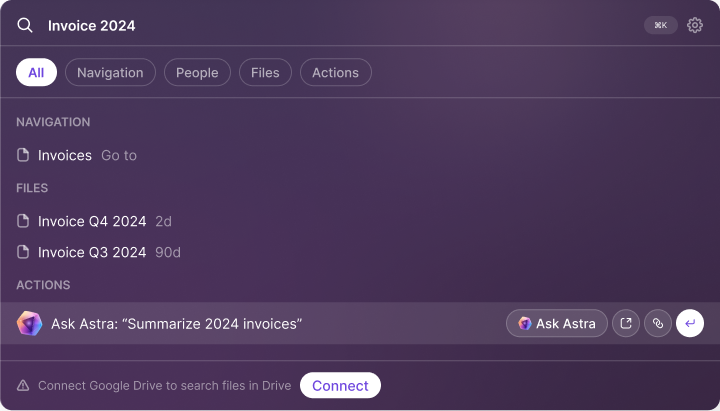Click the Astra gem logo beside the suggestion

pyautogui.click(x=29, y=323)
